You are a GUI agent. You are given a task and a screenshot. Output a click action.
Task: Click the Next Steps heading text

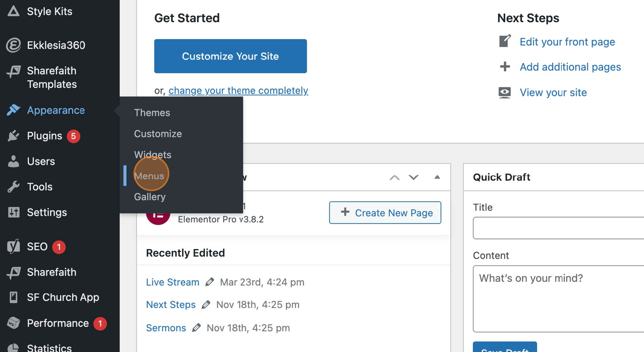(528, 18)
